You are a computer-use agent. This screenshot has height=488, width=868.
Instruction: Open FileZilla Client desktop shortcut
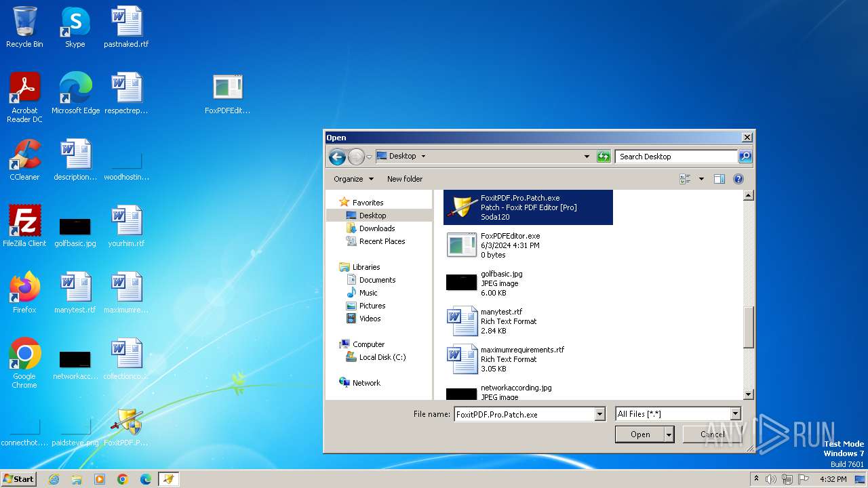tap(24, 226)
